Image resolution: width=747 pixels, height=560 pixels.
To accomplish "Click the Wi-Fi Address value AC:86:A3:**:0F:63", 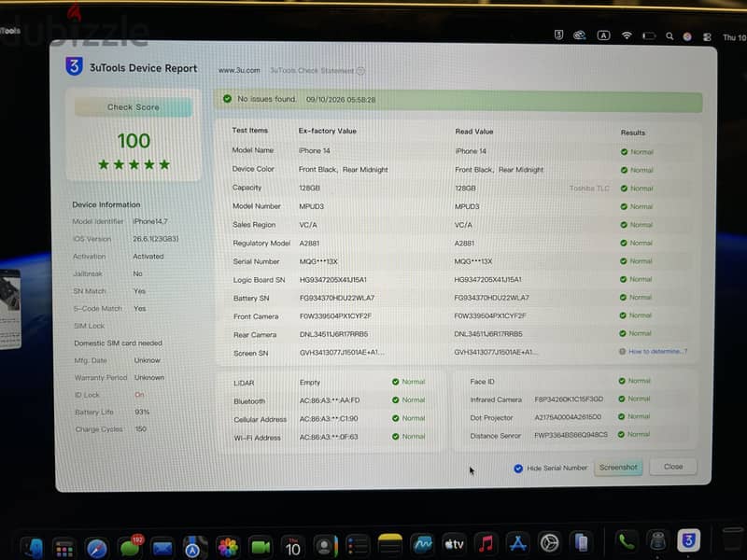I will point(329,437).
